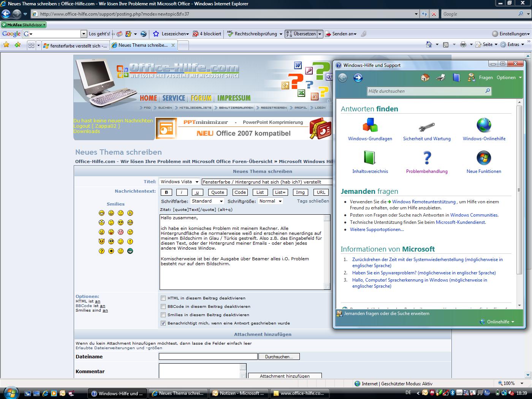Click Durchsuchen file browse button
Image resolution: width=532 pixels, height=399 pixels.
click(279, 357)
